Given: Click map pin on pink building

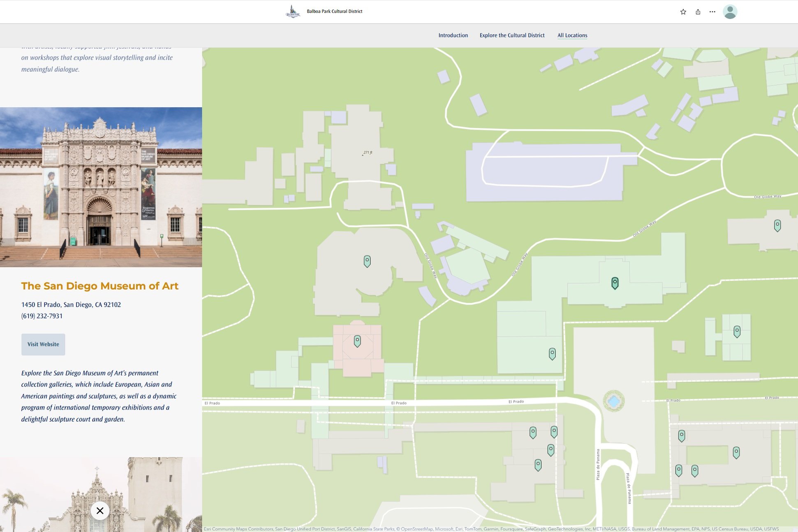Looking at the screenshot, I should pos(357,341).
